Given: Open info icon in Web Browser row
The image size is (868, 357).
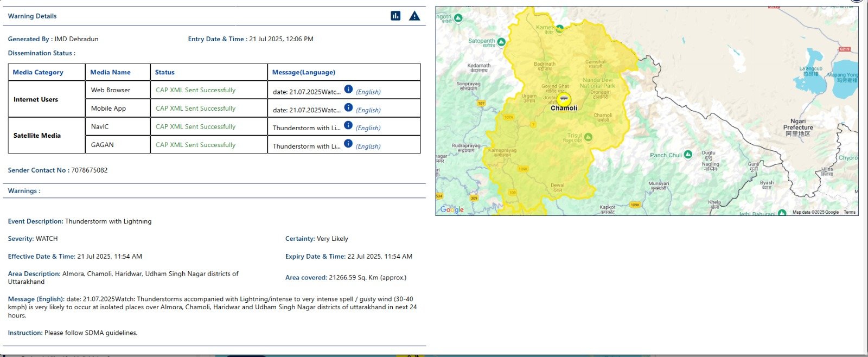Looking at the screenshot, I should 348,90.
